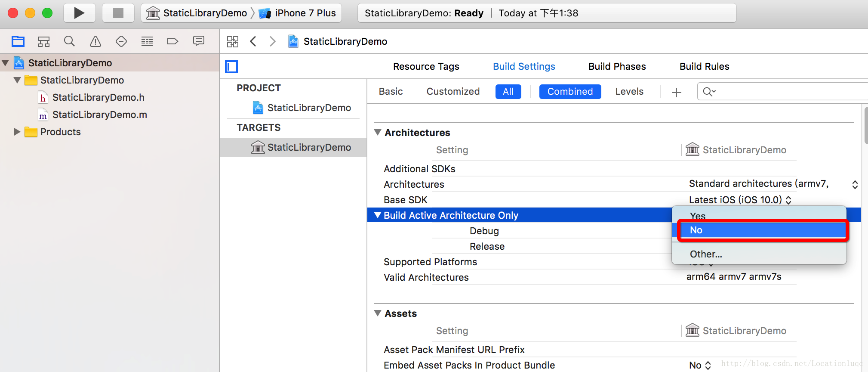This screenshot has width=868, height=372.
Task: Select the Debug configuration row
Action: 484,231
